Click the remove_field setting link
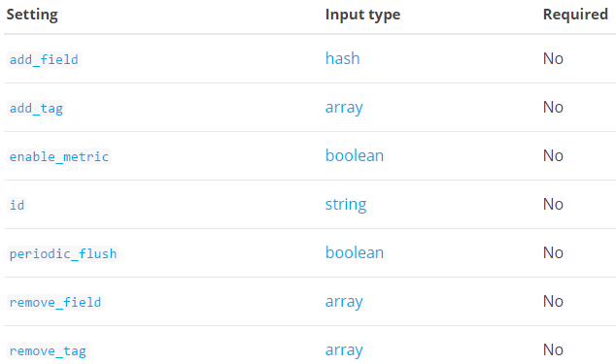This screenshot has height=364, width=616. [55, 302]
